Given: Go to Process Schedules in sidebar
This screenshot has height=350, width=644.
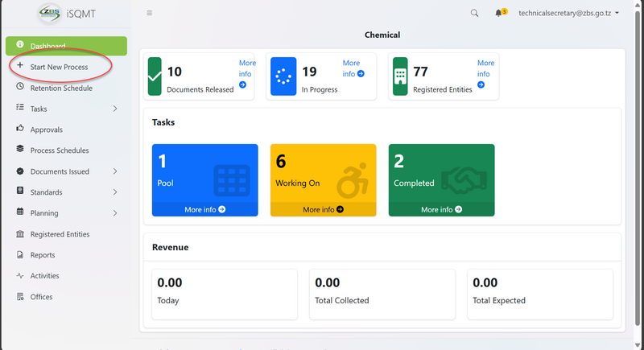Looking at the screenshot, I should 59,150.
